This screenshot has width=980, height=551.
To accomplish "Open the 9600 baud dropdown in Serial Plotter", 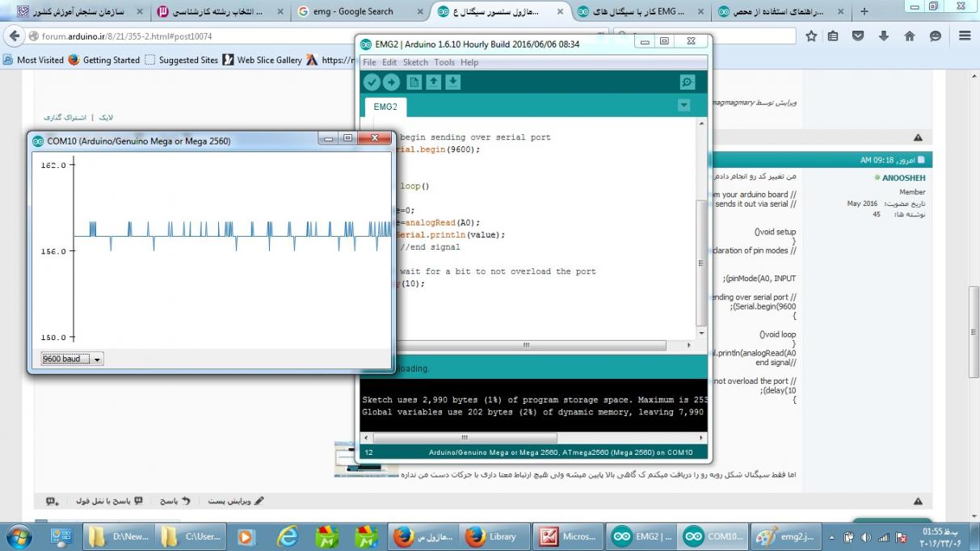I will (72, 359).
